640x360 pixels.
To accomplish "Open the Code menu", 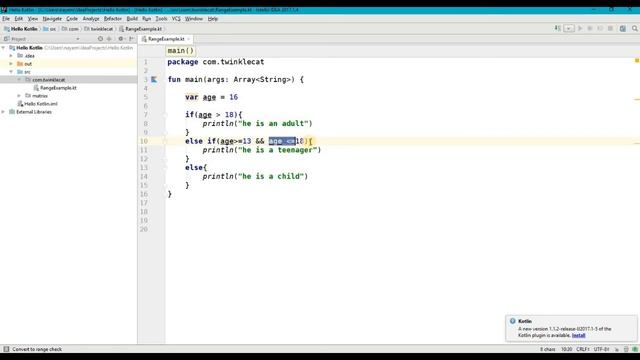I will pyautogui.click(x=72, y=19).
